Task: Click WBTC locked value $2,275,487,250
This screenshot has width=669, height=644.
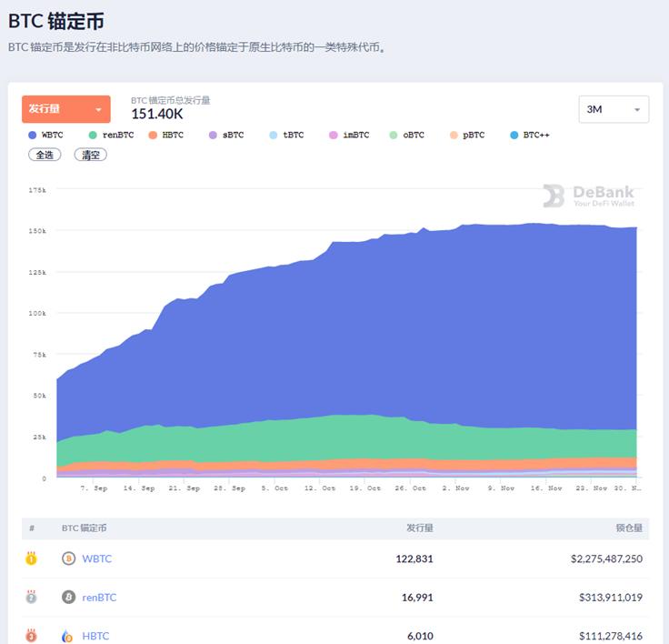Action: tap(606, 558)
